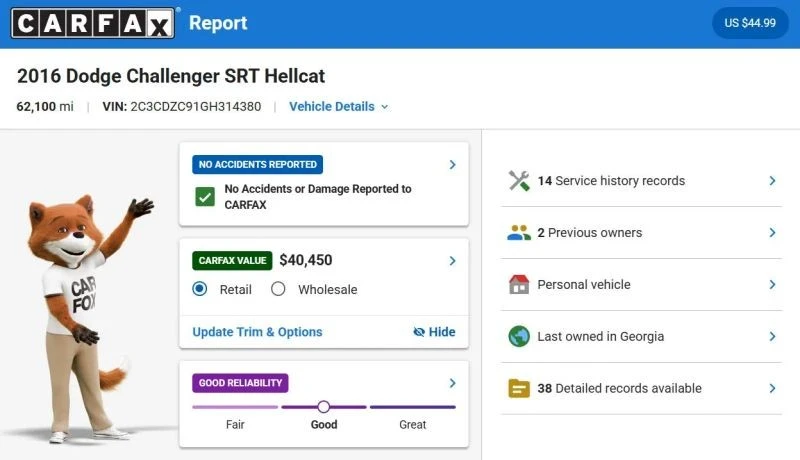The width and height of the screenshot is (800, 460).
Task: Click the Good Reliability badge
Action: (240, 383)
